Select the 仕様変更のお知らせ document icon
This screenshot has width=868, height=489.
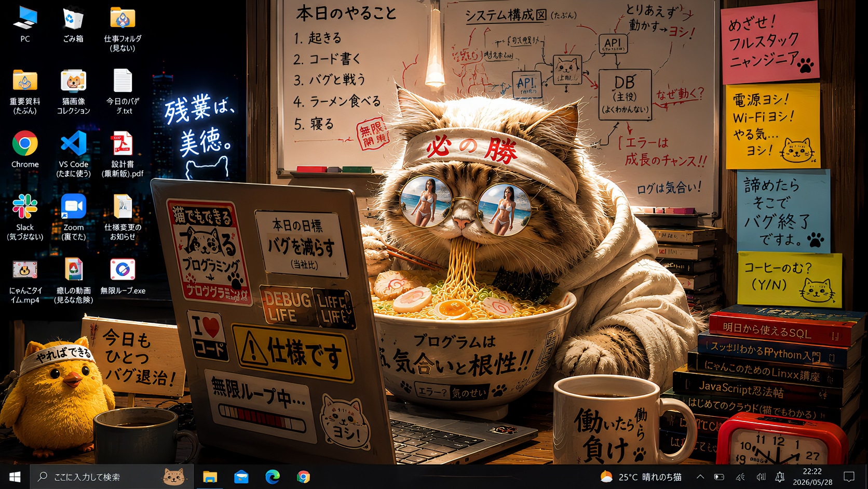click(x=123, y=217)
